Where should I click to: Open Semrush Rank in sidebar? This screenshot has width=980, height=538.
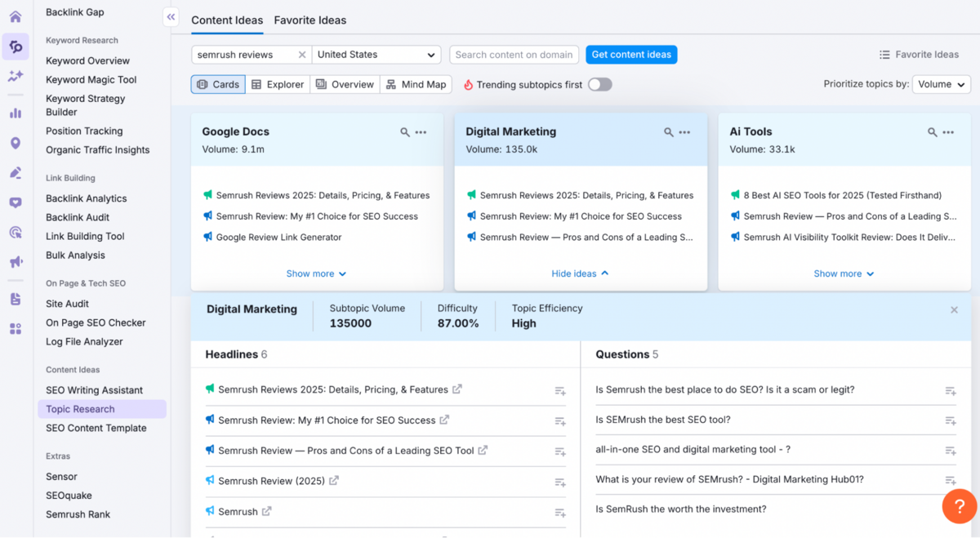coord(78,514)
